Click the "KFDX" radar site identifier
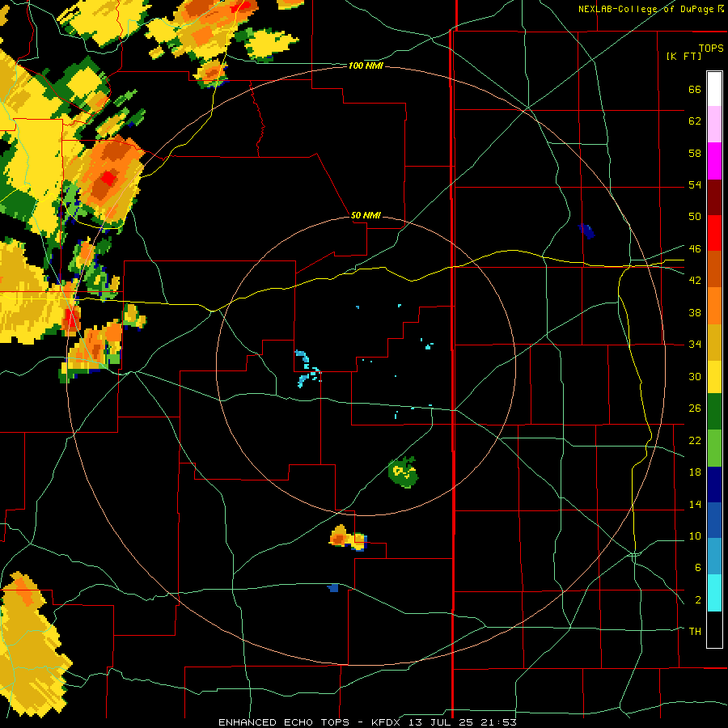The image size is (728, 728). point(387,722)
